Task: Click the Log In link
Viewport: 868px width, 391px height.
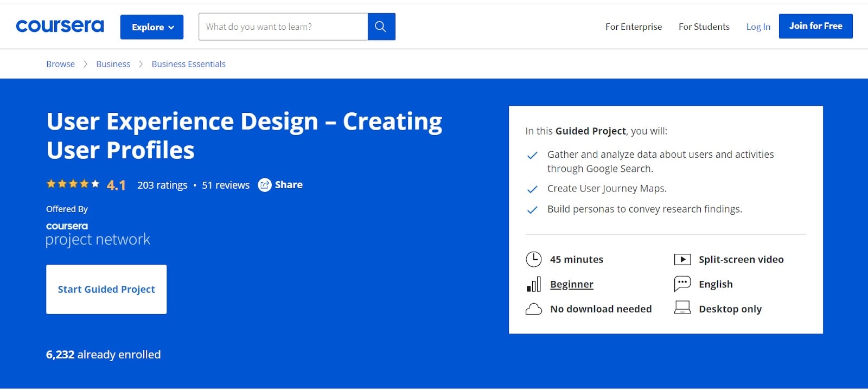Action: 758,27
